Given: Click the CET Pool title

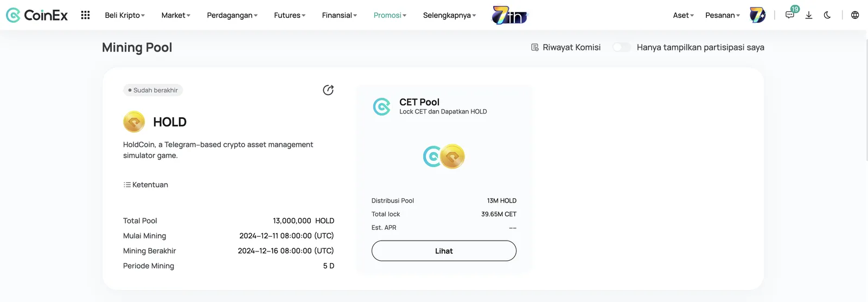Looking at the screenshot, I should point(419,102).
